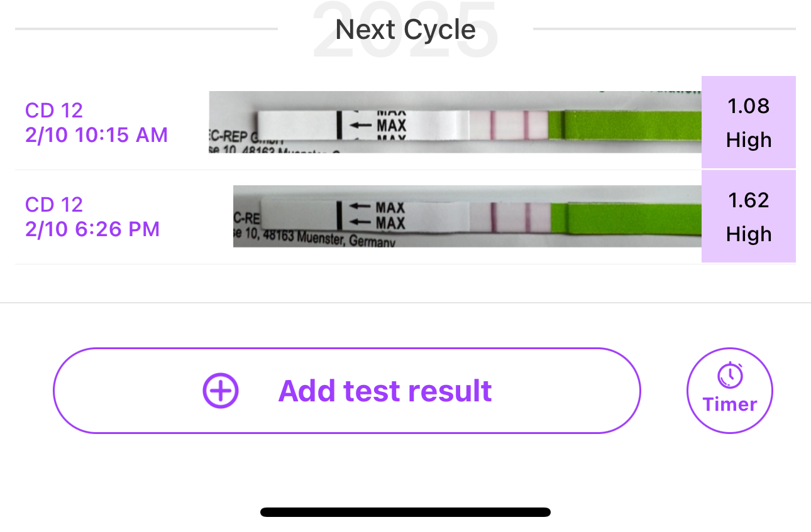Tap MAX arrow marking on first strip
Viewport: 811px width, 532px height.
pos(377,125)
